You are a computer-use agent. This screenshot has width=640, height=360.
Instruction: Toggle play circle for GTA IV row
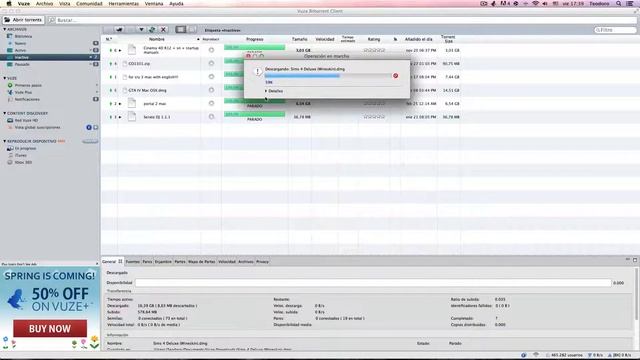(x=211, y=90)
